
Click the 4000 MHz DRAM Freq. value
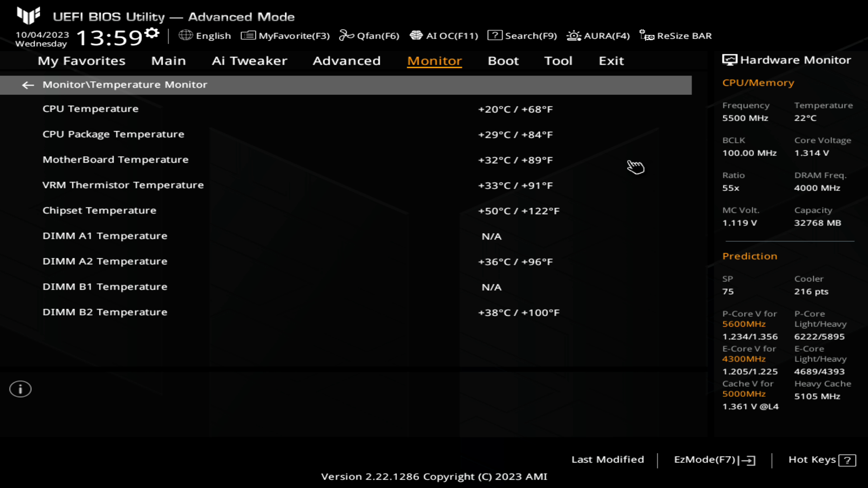point(817,188)
